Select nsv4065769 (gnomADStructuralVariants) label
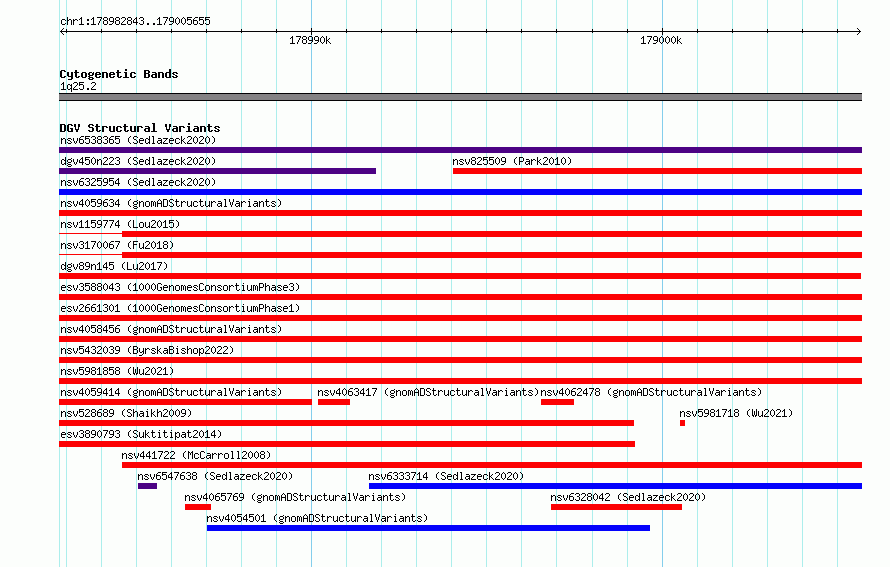Screen dimensions: 890x567 (x=295, y=497)
